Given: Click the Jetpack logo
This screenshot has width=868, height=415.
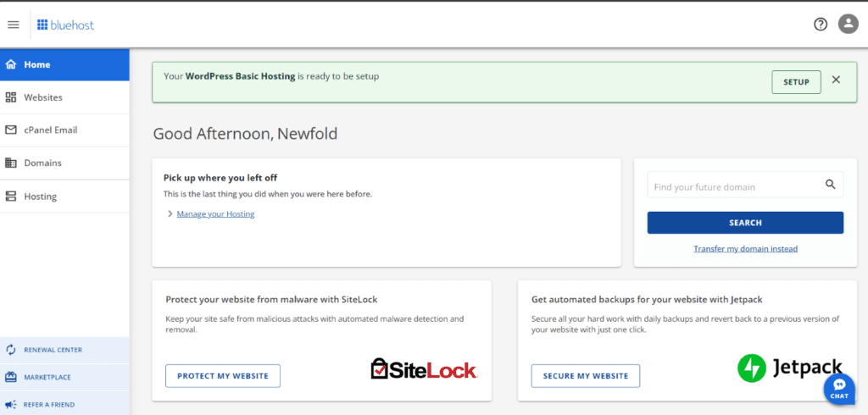Looking at the screenshot, I should pos(789,368).
